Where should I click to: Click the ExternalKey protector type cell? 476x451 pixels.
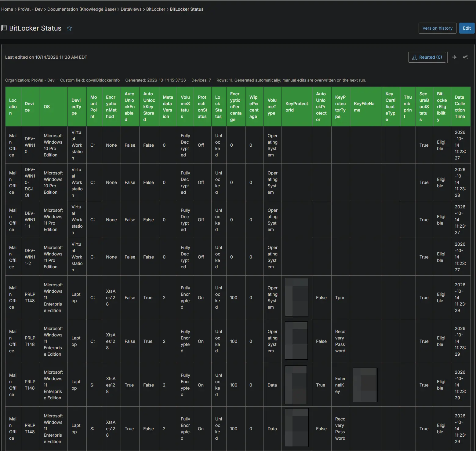click(341, 385)
